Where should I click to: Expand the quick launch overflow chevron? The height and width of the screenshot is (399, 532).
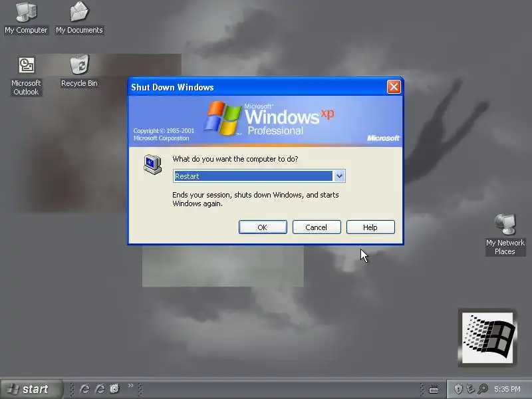[x=130, y=386]
